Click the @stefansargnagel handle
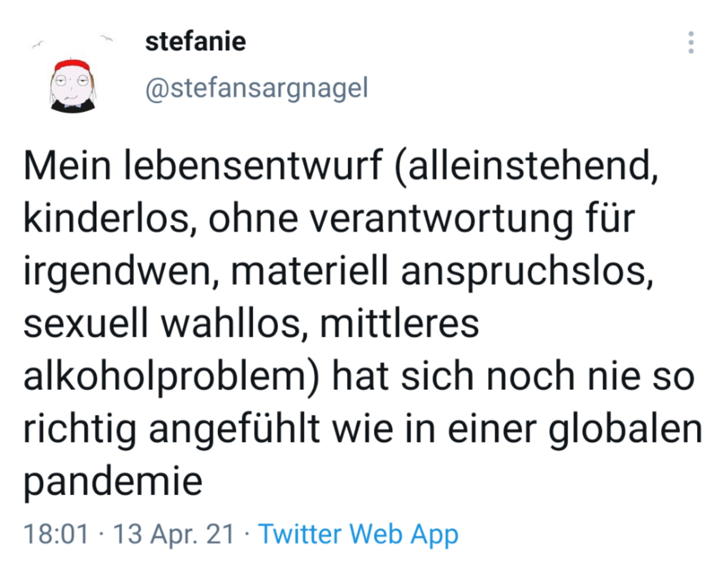This screenshot has height=562, width=728. [x=257, y=88]
